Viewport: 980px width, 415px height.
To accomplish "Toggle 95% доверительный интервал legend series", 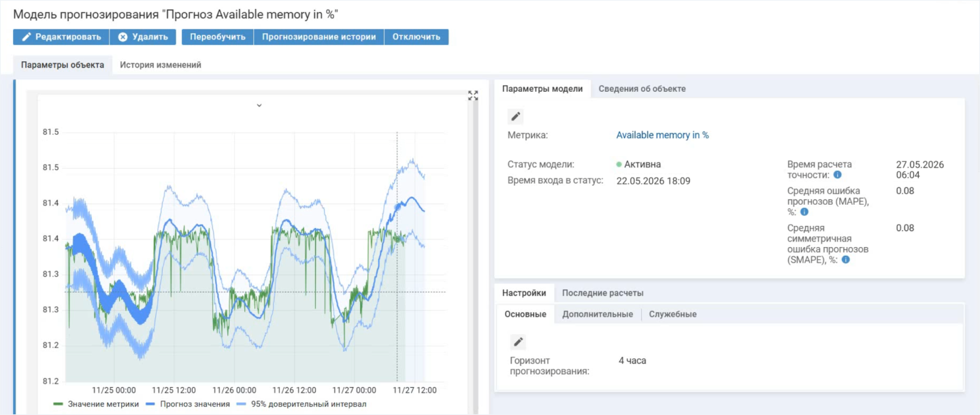I will [x=301, y=404].
